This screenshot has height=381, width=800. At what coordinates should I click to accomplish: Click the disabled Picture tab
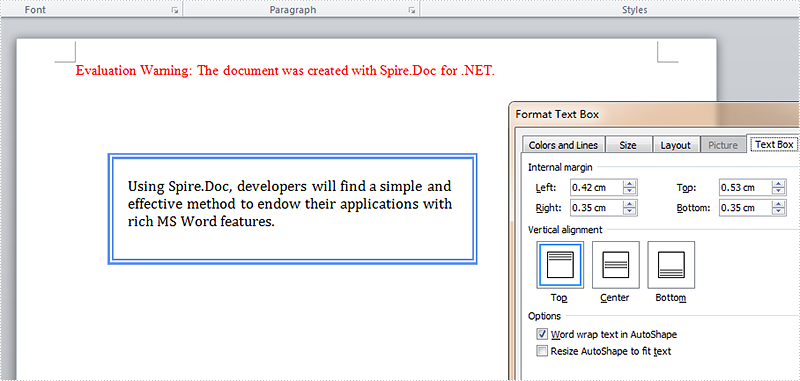[x=723, y=145]
